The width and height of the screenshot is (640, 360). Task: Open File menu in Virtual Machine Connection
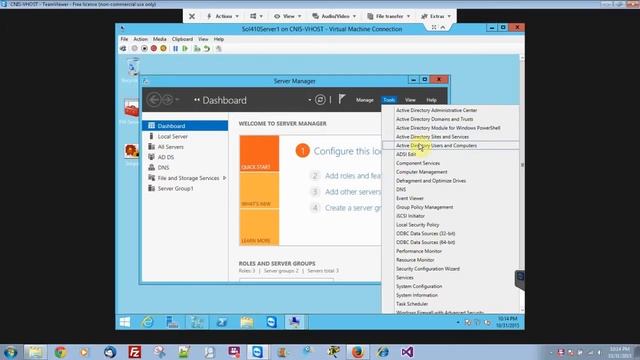[x=124, y=39]
